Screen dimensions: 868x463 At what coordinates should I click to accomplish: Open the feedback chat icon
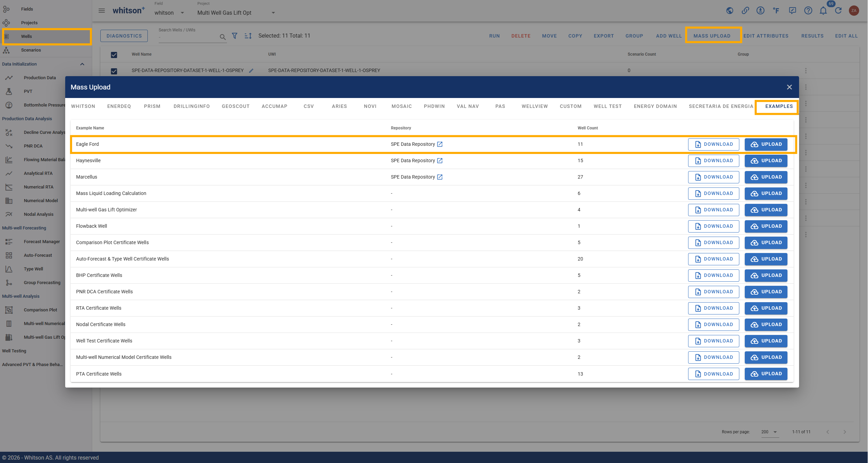tap(793, 11)
